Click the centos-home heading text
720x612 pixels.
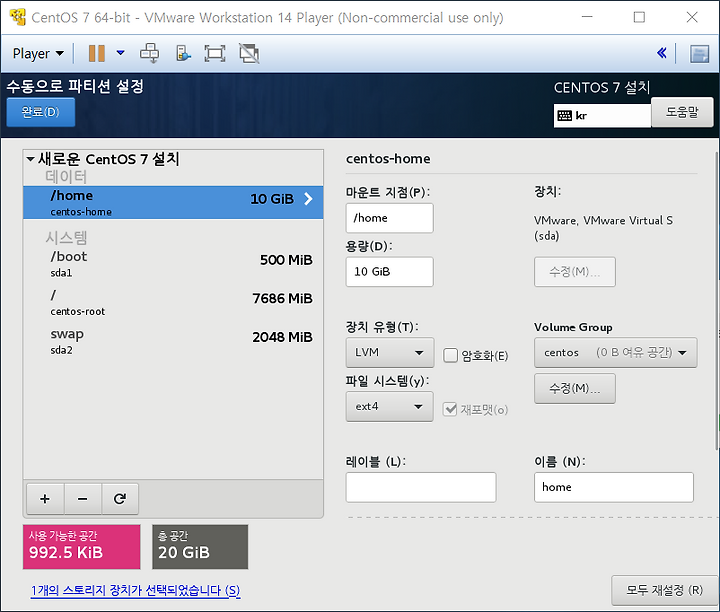388,159
